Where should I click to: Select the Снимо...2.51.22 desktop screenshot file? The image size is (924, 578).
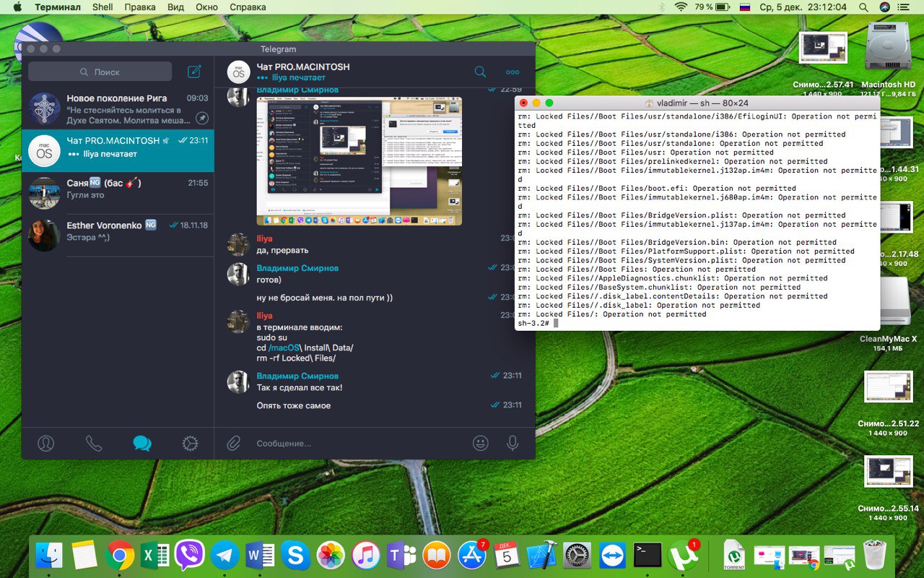[x=889, y=388]
